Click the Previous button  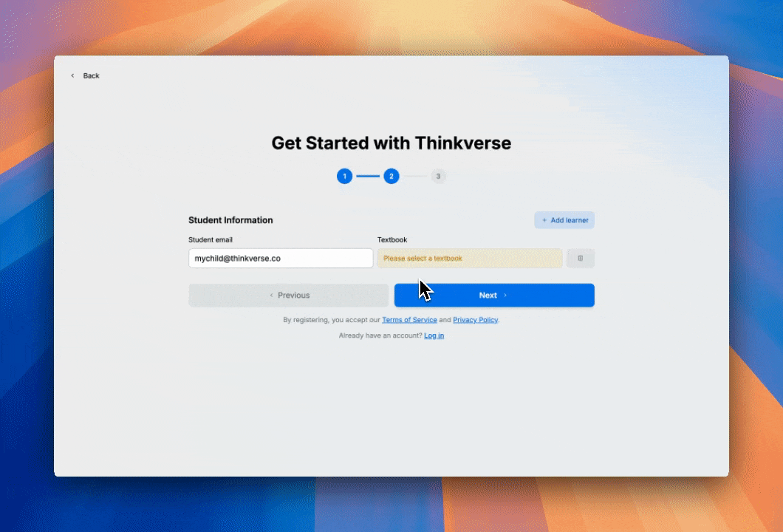(289, 296)
